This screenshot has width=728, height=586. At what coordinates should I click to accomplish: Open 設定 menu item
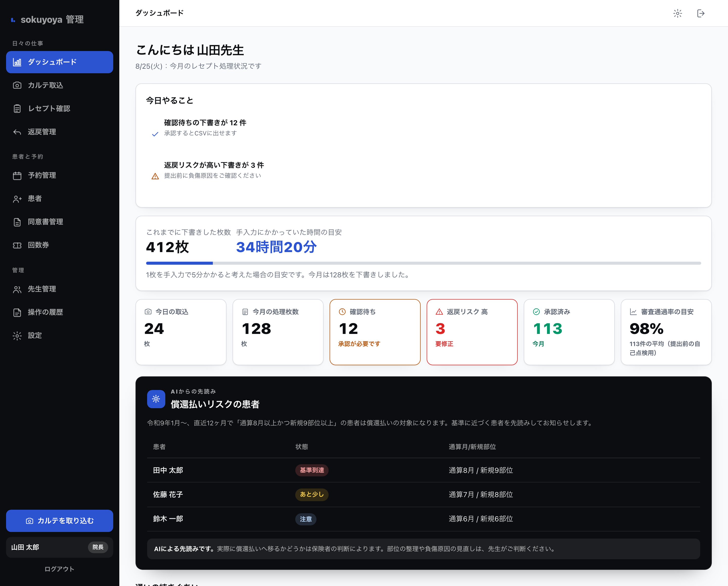(x=59, y=336)
